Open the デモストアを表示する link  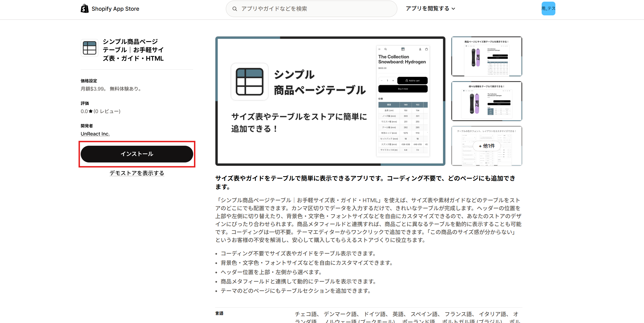(x=137, y=173)
